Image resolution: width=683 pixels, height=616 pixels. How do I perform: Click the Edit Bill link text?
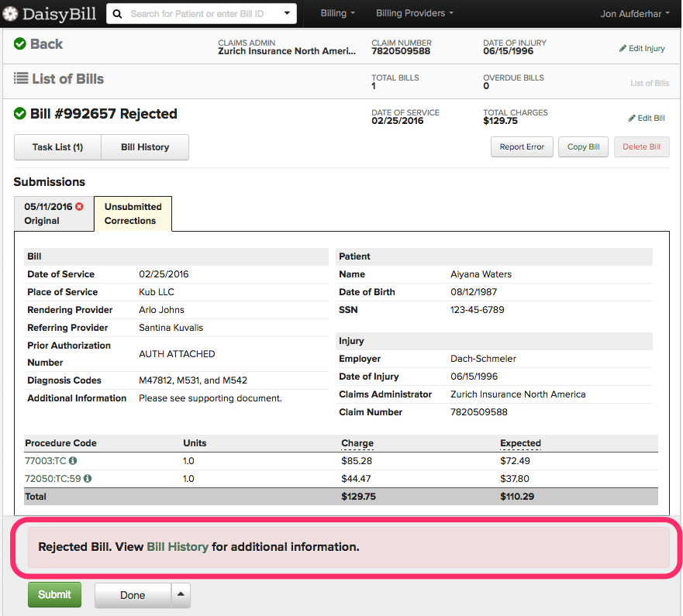650,118
